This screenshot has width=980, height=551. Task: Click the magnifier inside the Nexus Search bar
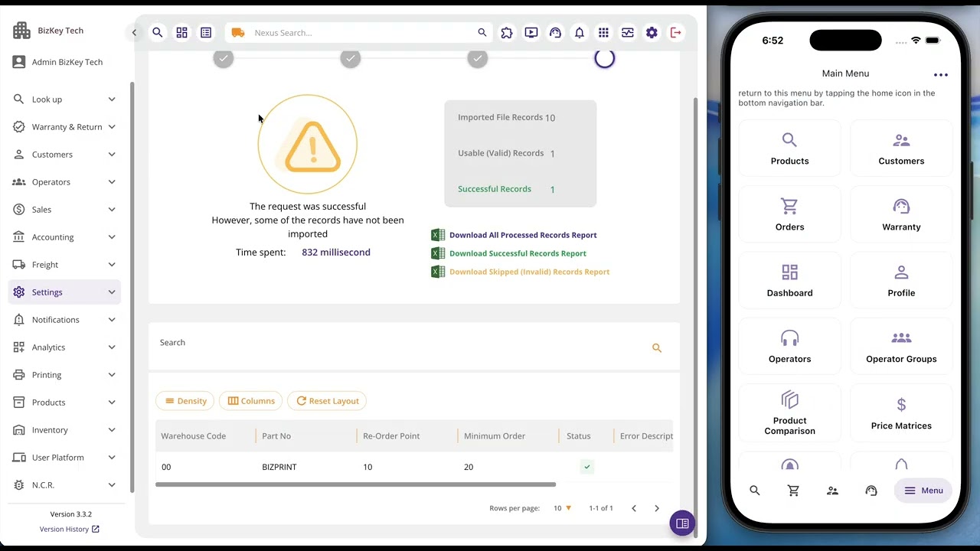(x=482, y=32)
